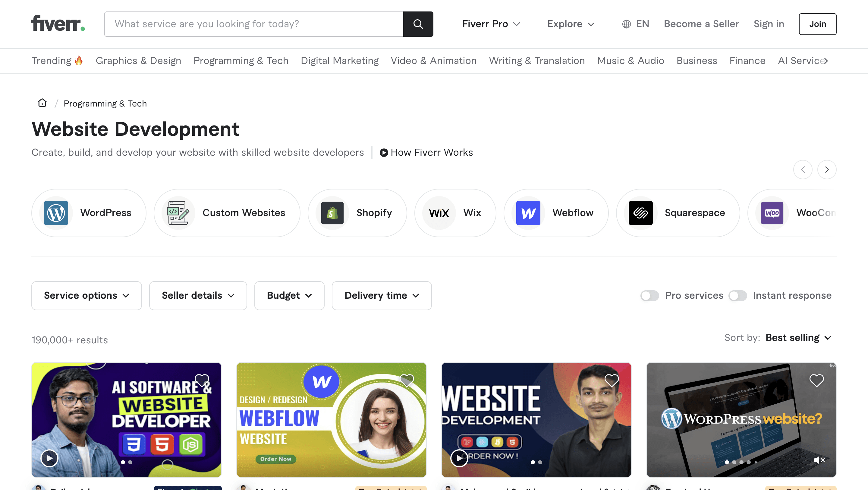Open the Service options dropdown
Image resolution: width=868 pixels, height=490 pixels.
pyautogui.click(x=86, y=295)
